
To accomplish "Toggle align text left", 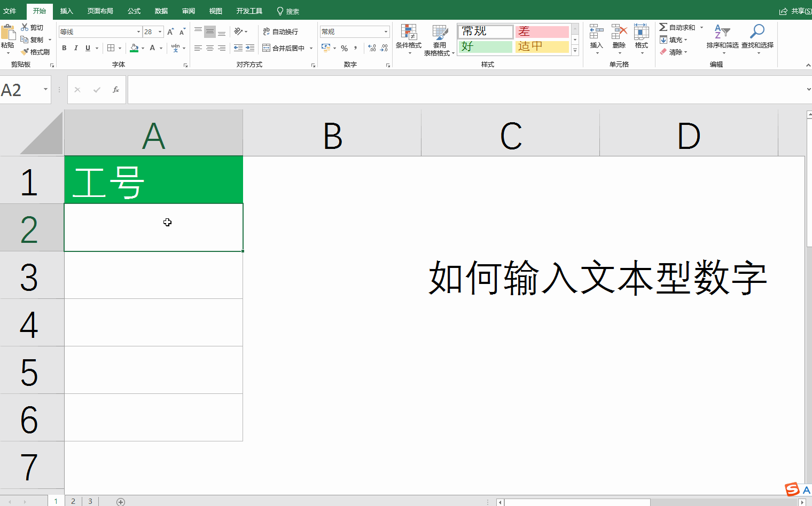I will (x=198, y=48).
